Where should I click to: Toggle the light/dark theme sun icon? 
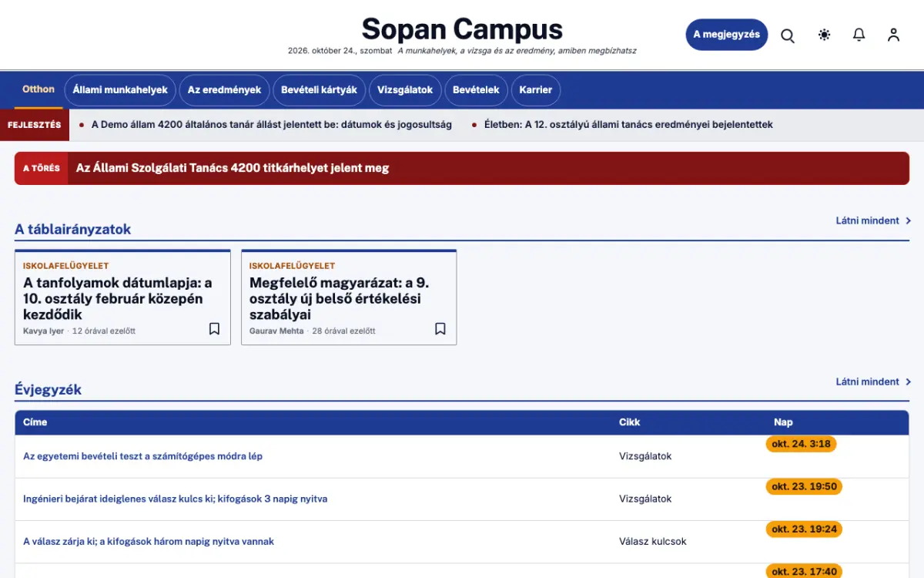[x=825, y=35]
